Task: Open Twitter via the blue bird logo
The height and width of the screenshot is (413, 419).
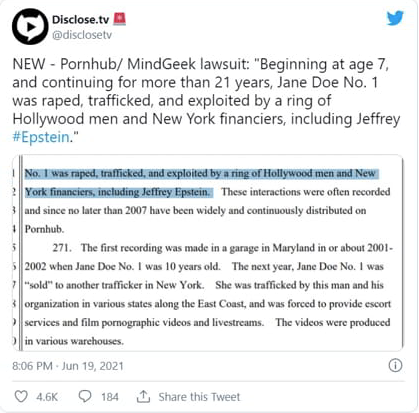Action: [395, 18]
